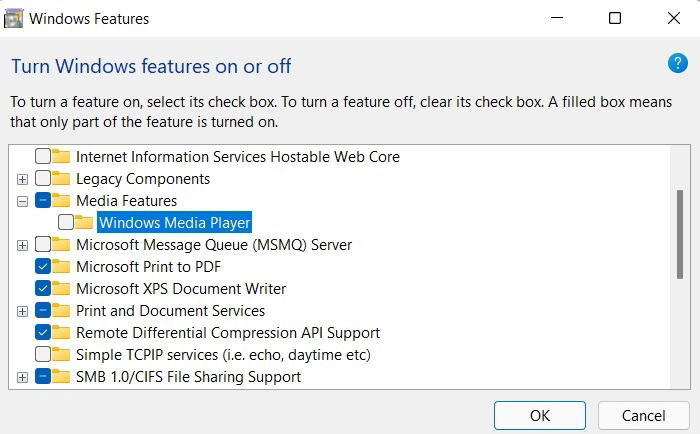Click the SMB 1.0/CIFS File Sharing folder icon
Screen dimensions: 700x434
click(x=61, y=376)
